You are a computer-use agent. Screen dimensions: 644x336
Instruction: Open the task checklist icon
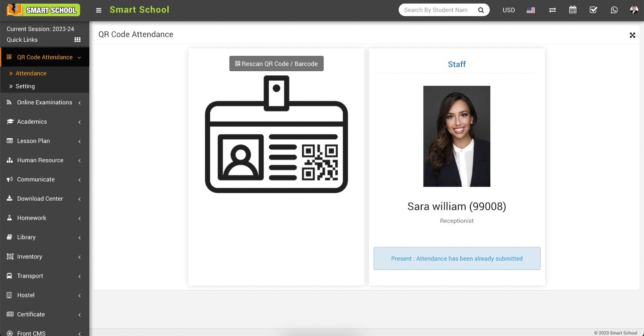(593, 10)
